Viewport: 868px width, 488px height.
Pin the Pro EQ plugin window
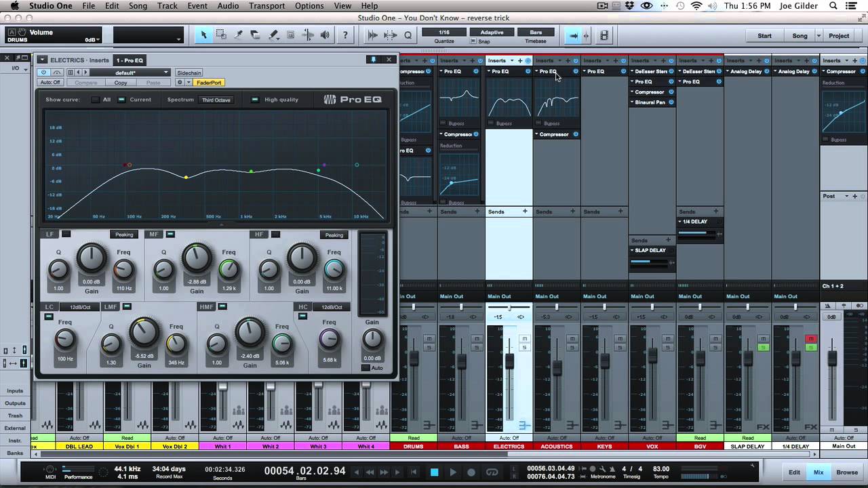(x=373, y=60)
